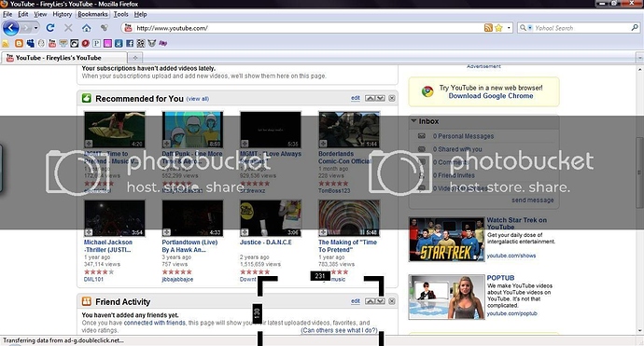Open the address bar history dropdown arrow
644x346 pixels.
(509, 28)
